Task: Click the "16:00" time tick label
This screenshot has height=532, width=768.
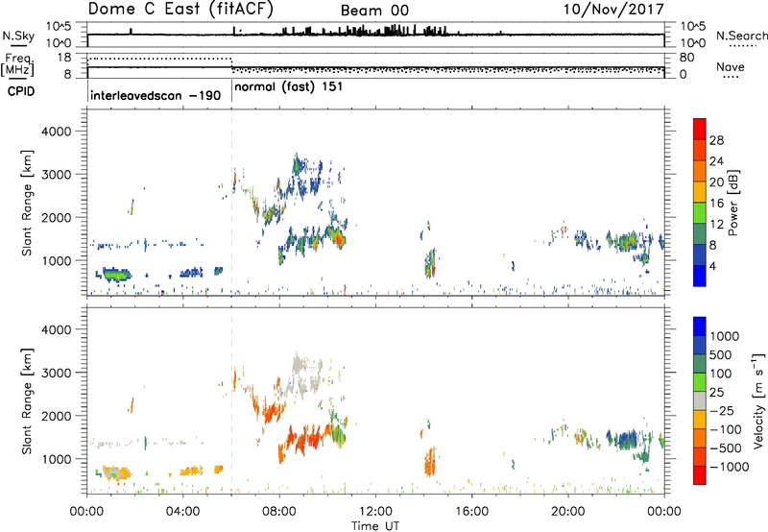Action: point(471,512)
